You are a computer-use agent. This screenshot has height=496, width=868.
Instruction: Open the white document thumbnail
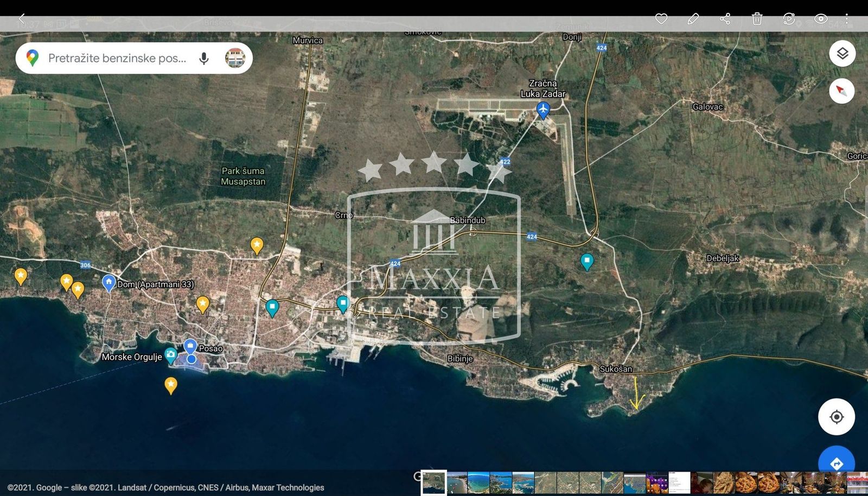pyautogui.click(x=679, y=483)
